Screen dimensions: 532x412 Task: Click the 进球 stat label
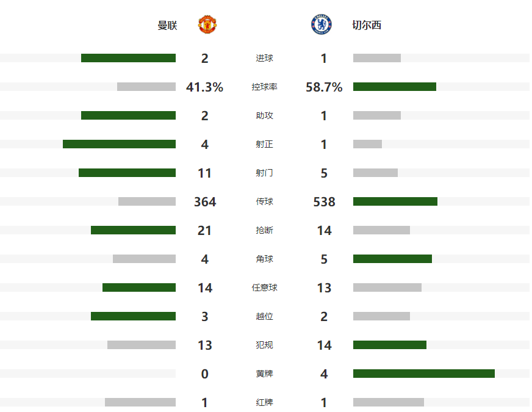264,59
